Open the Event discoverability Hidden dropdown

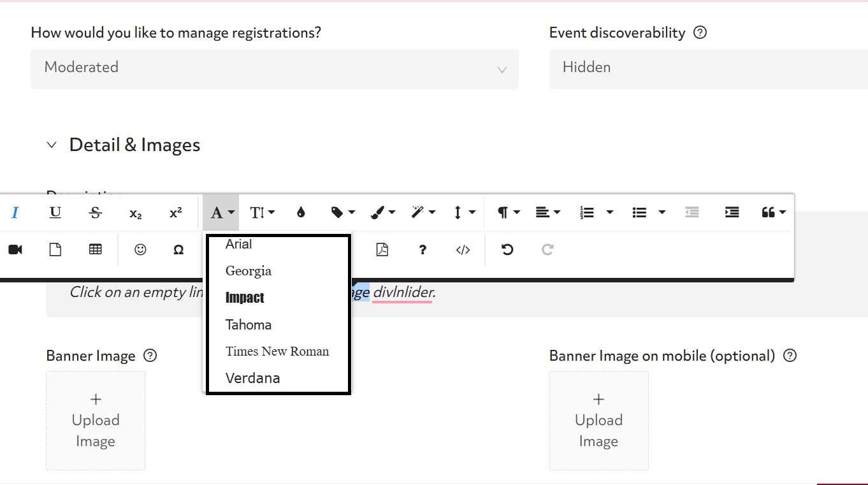pyautogui.click(x=709, y=69)
